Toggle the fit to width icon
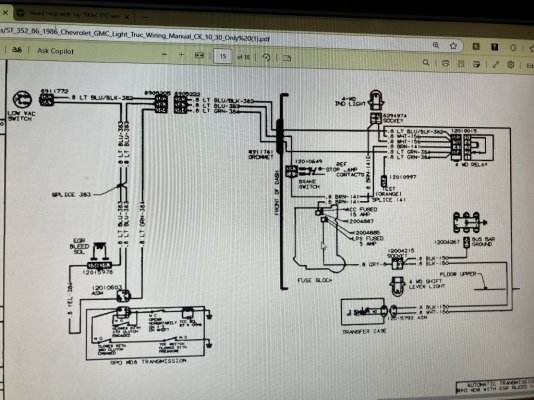Viewport: 534px width, 400px height. (199, 55)
